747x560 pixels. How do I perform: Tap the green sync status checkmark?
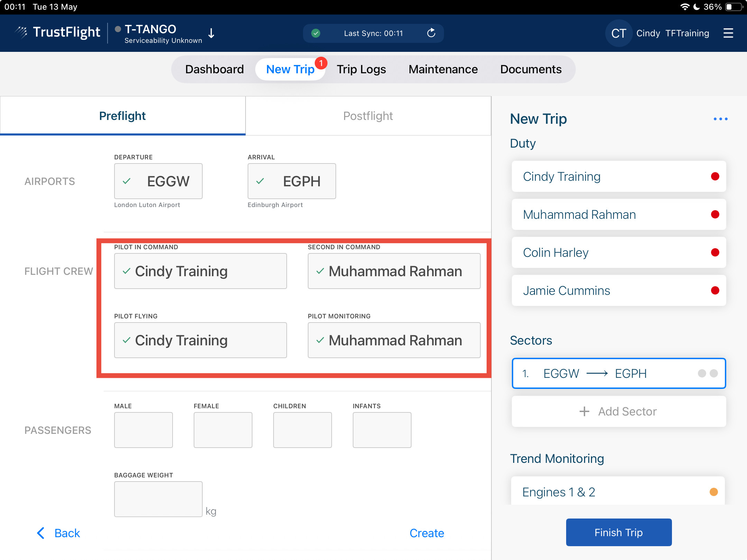[x=315, y=33]
